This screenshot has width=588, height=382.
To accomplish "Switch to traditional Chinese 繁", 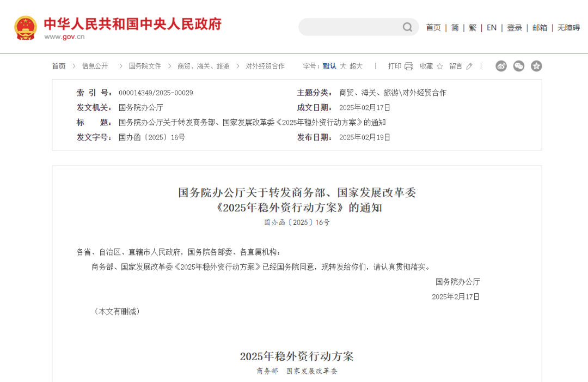I will [472, 27].
